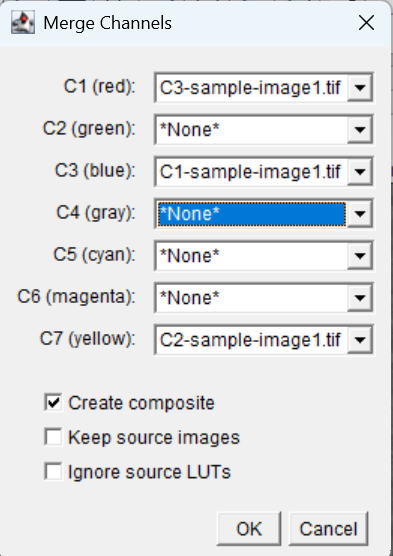Expand the C1 (red) dropdown arrow
The height and width of the screenshot is (556, 393).
(x=360, y=88)
